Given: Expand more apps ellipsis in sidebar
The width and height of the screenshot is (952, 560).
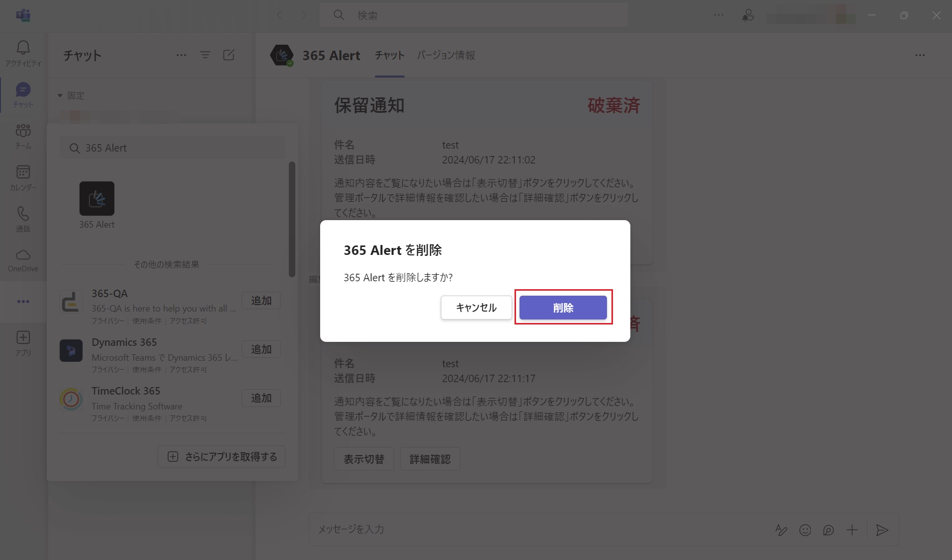Looking at the screenshot, I should point(23,302).
